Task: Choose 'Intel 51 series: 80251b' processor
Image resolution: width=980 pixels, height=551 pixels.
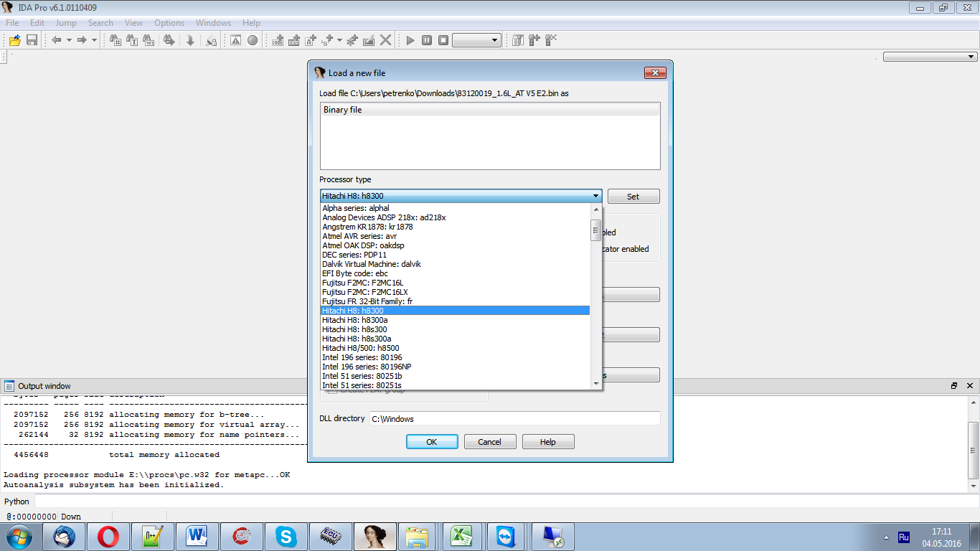Action: [x=362, y=376]
